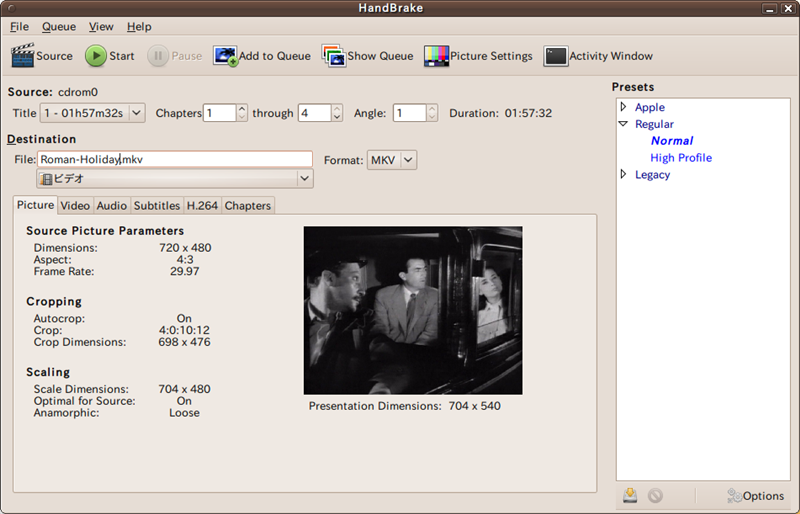Expand the Apple presets group
The image size is (800, 514).
click(623, 107)
